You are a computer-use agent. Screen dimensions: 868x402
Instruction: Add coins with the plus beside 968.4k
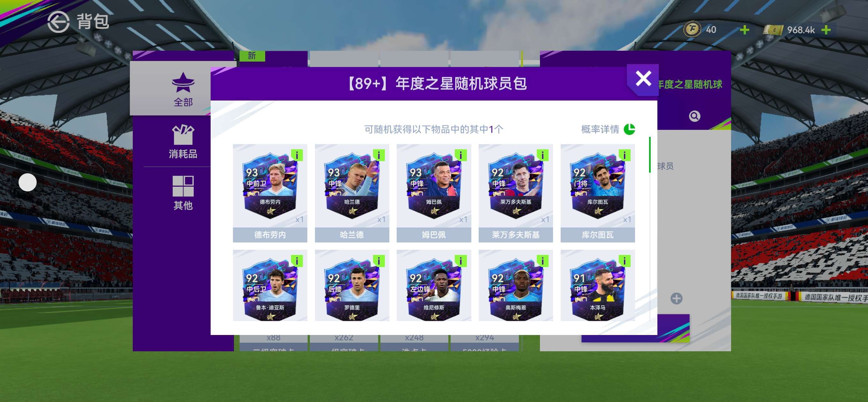(x=826, y=30)
